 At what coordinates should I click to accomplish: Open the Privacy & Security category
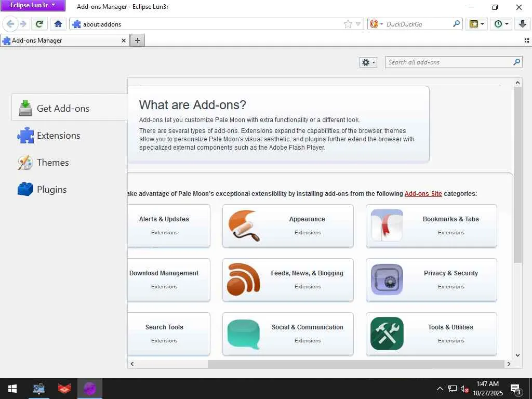(x=431, y=280)
